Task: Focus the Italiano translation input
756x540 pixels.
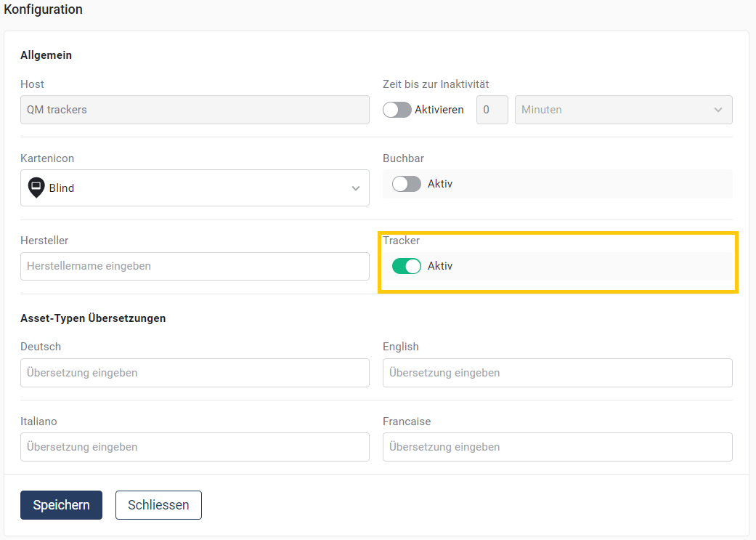Action: [195, 447]
